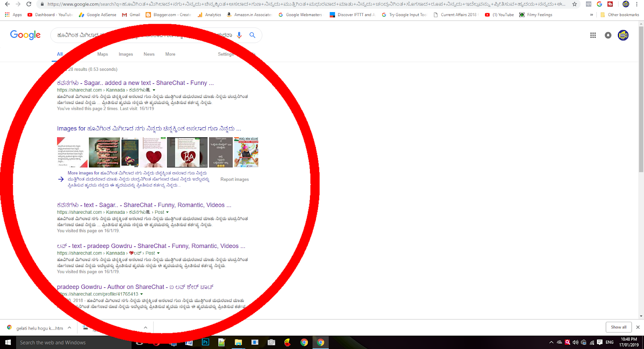
Task: Open search Settings menu
Action: [226, 54]
